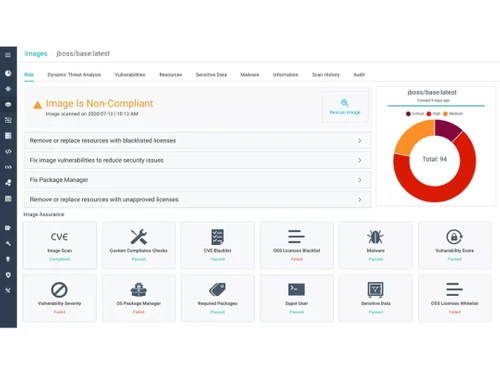Open the Required Packages tag card
This screenshot has height=375, width=500.
tap(218, 298)
